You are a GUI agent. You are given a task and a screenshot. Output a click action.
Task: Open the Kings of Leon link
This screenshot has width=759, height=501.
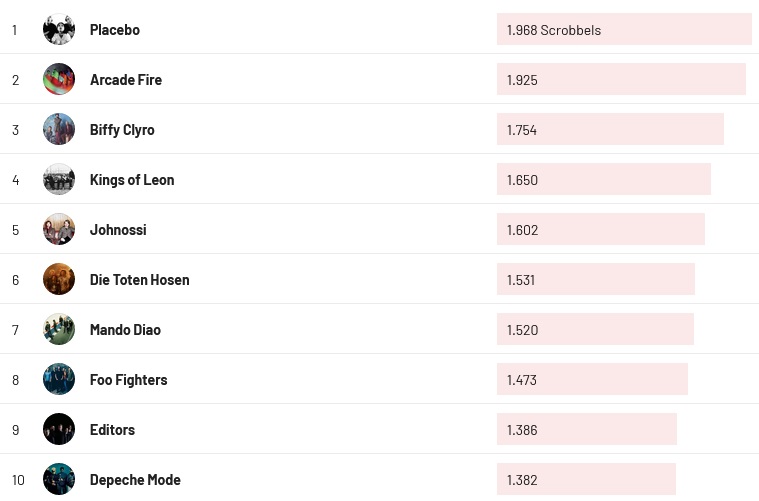pyautogui.click(x=132, y=180)
